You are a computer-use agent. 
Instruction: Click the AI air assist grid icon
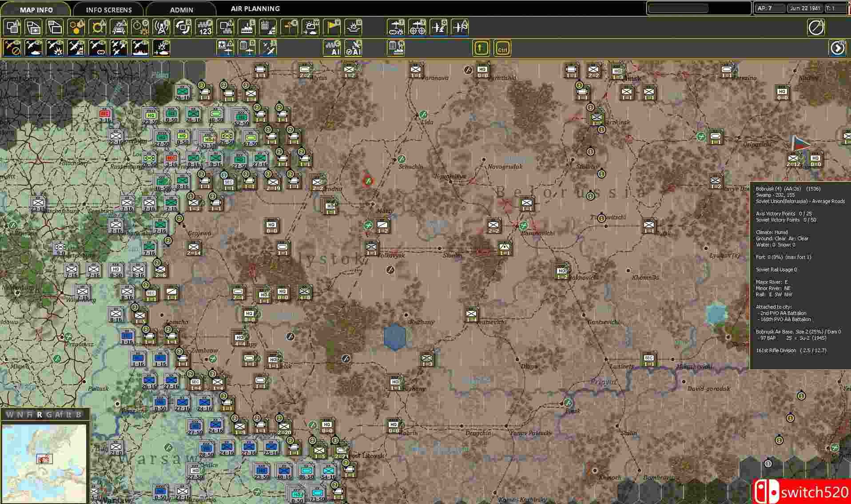coord(332,48)
